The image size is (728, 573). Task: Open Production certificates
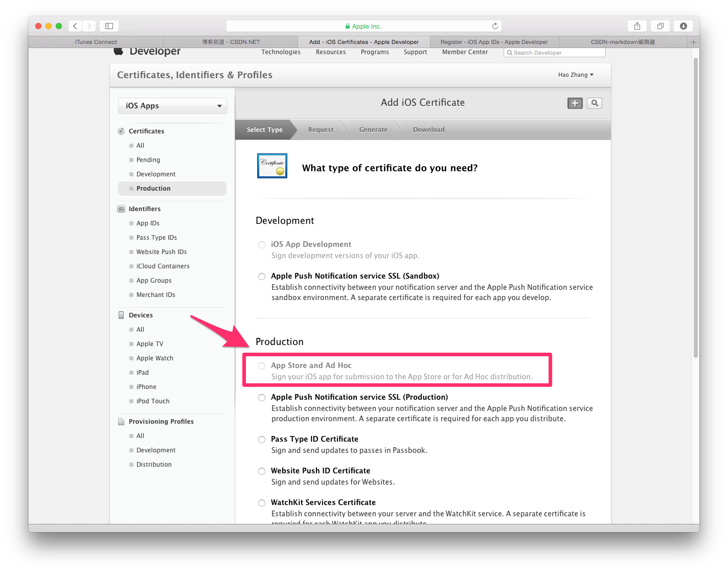pos(172,189)
